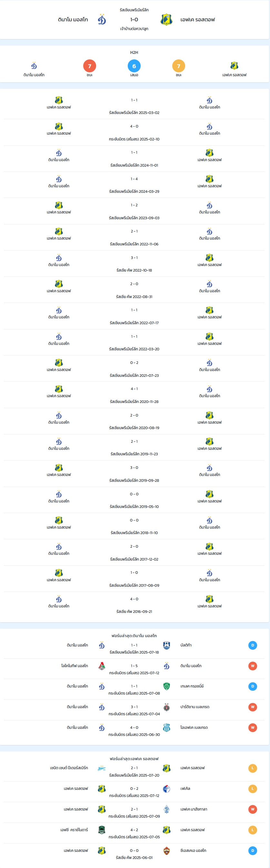Click the blue 6 draws circle
The width and height of the screenshot is (270, 868).
pos(134,66)
